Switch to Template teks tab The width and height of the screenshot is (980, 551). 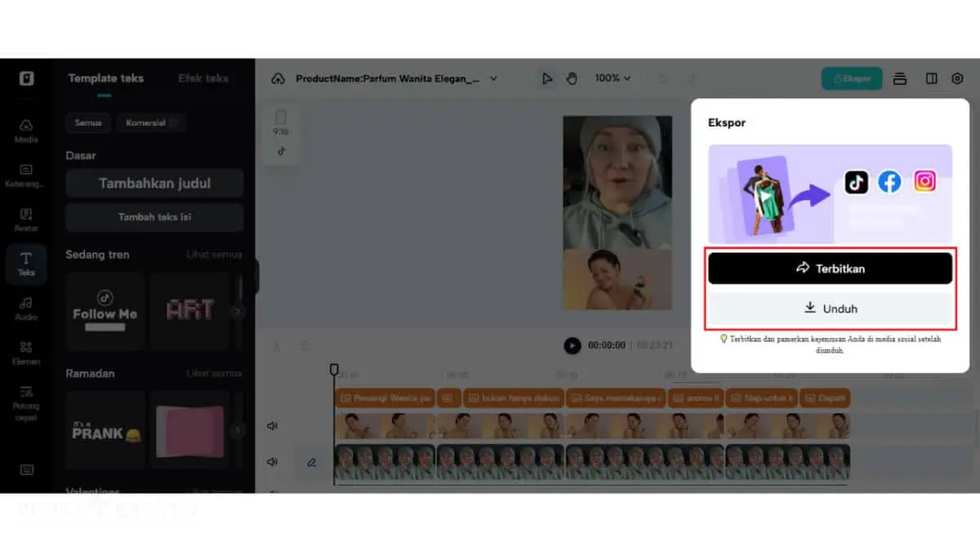pos(105,78)
